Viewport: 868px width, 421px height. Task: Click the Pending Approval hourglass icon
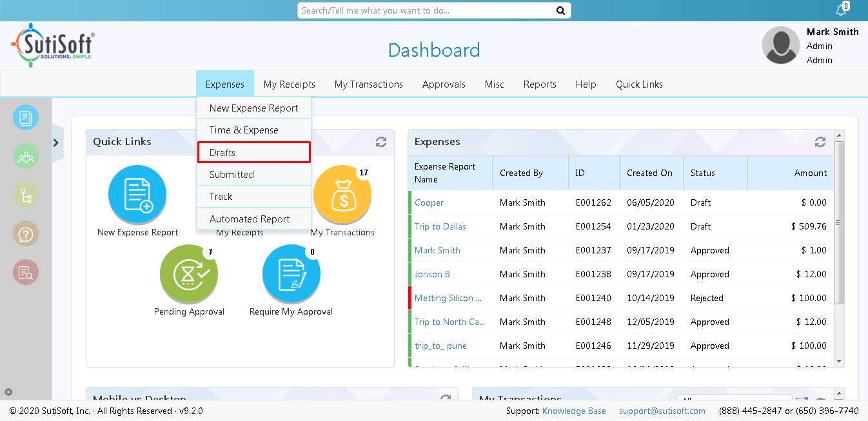pos(188,273)
